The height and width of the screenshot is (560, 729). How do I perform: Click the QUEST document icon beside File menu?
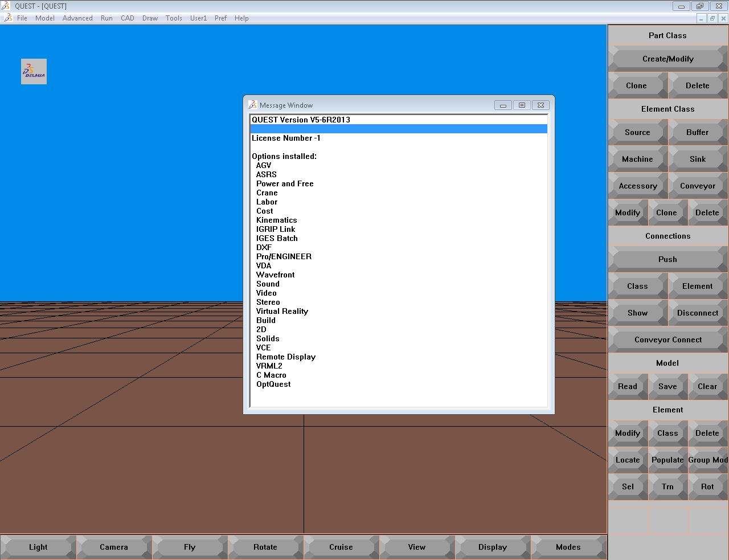[8, 18]
